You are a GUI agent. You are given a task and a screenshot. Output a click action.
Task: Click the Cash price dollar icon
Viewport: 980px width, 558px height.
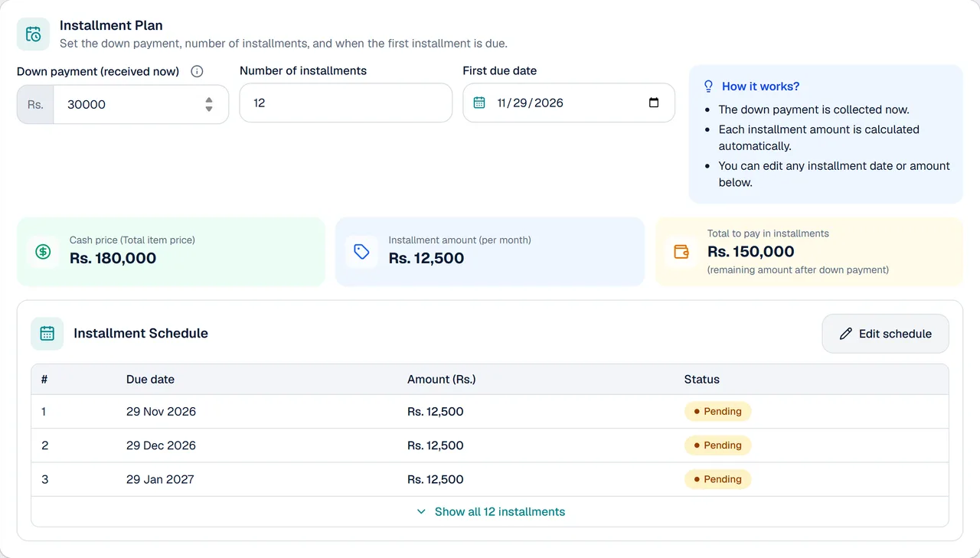pyautogui.click(x=43, y=251)
